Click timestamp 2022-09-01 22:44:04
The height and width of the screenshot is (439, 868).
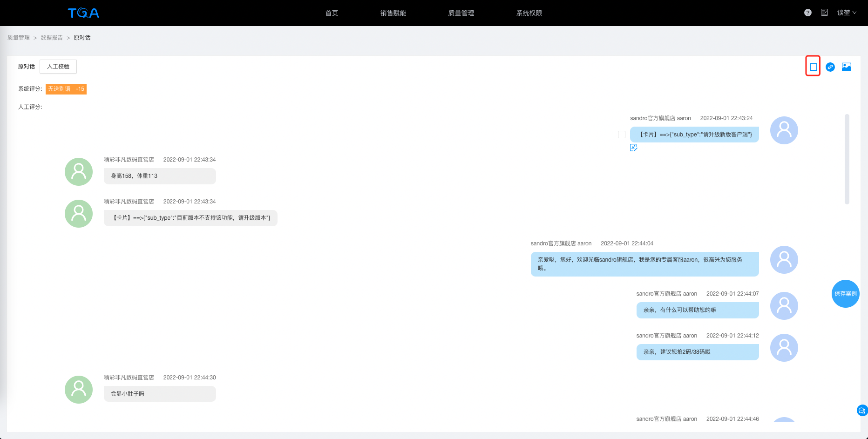click(x=627, y=243)
